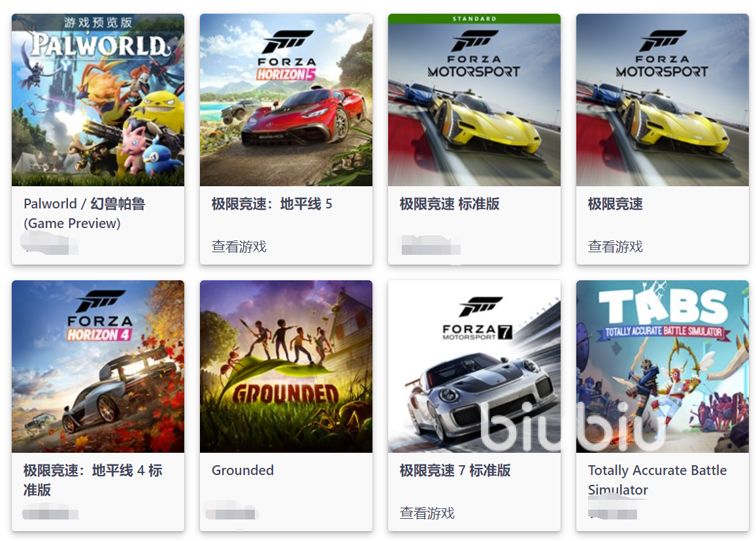The image size is (756, 541).
Task: Select the TABS game cover thumbnail
Action: pyautogui.click(x=662, y=367)
